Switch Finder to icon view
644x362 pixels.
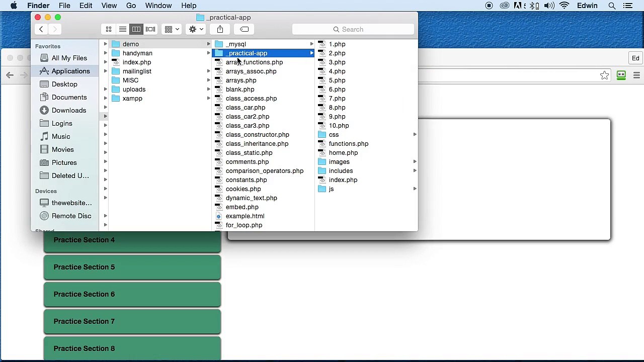[x=109, y=29]
